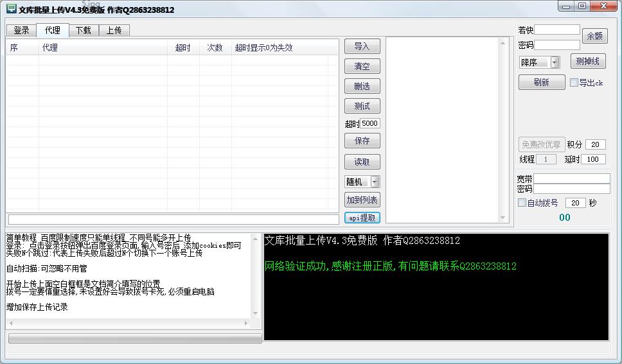
Task: Click the 次数 column header
Action: pos(215,48)
